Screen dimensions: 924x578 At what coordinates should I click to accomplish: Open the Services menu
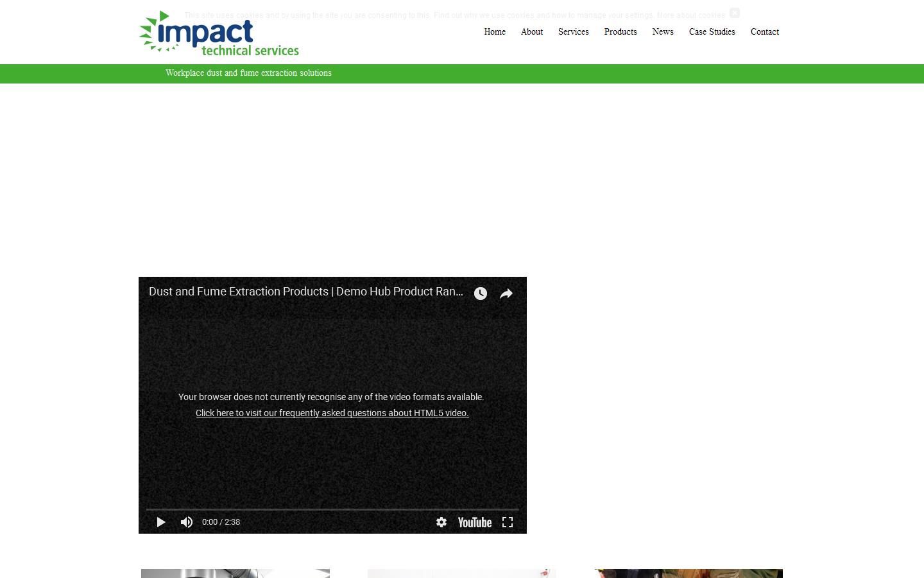coord(573,31)
